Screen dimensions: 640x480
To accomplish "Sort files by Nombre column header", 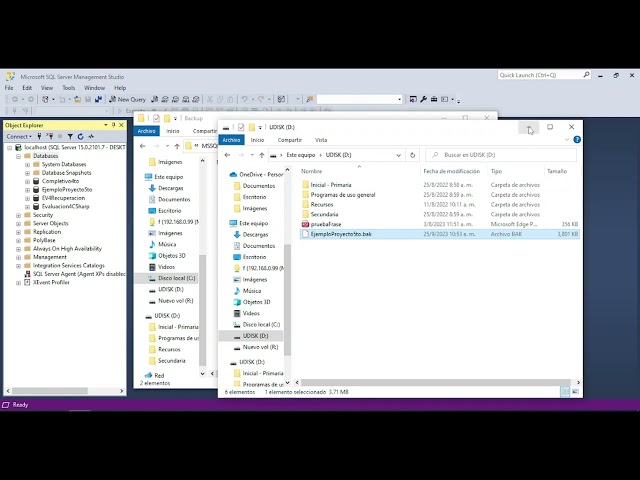I will [x=312, y=171].
